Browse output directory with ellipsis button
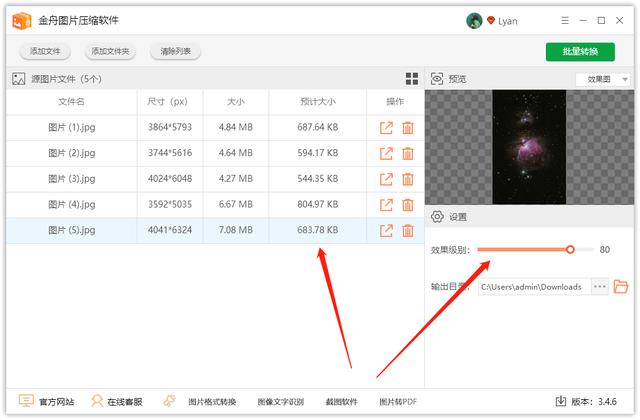The image size is (640, 420). coord(600,287)
